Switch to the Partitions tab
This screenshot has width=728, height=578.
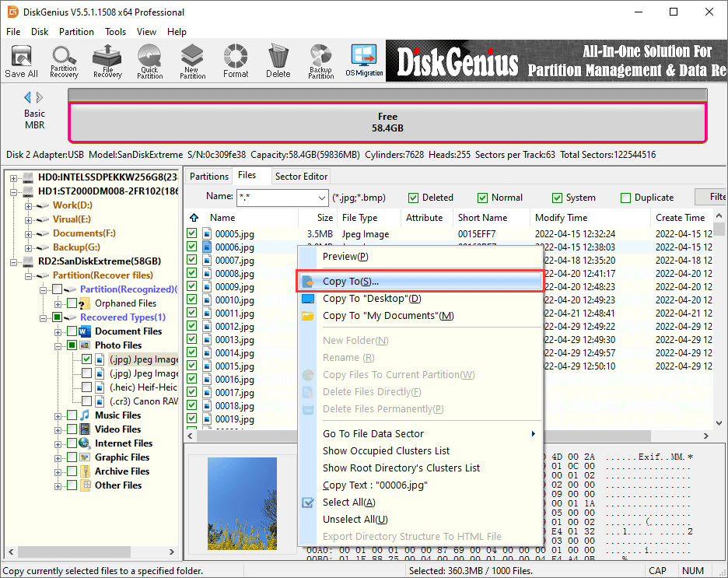[209, 177]
